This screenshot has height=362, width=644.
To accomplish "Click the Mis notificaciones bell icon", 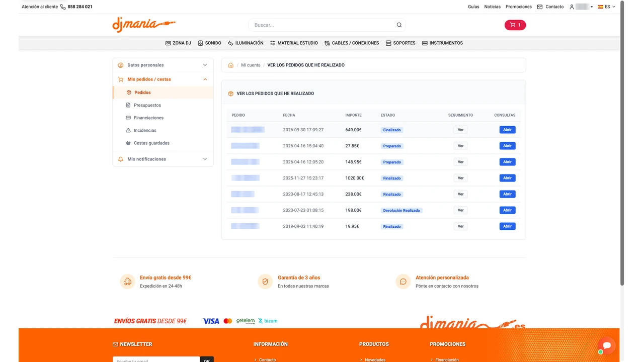I will click(x=121, y=159).
